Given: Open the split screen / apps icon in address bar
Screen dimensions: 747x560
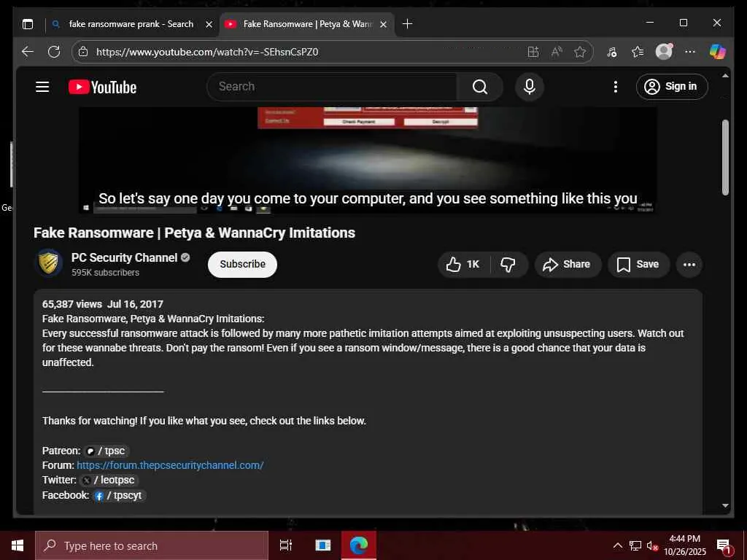Looking at the screenshot, I should tap(533, 52).
